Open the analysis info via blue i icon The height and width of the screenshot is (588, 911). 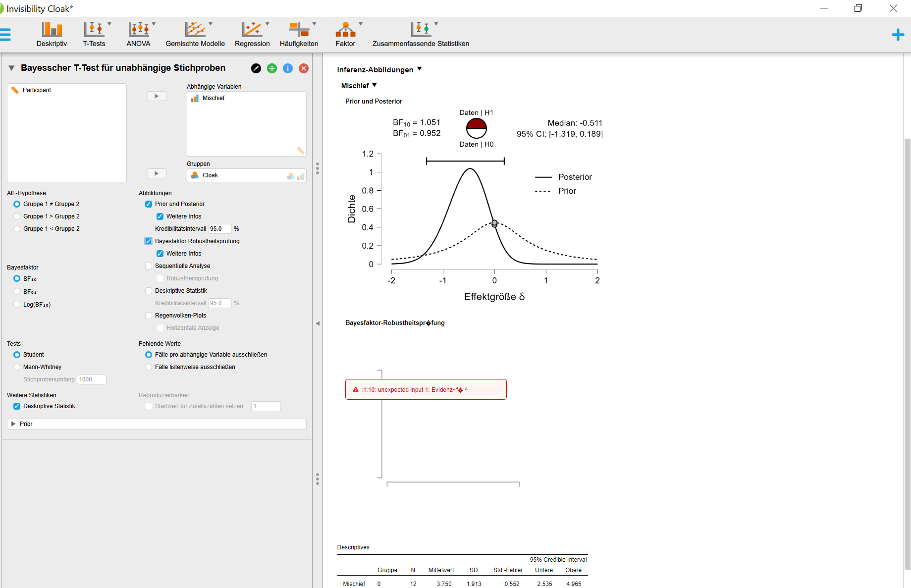point(288,68)
